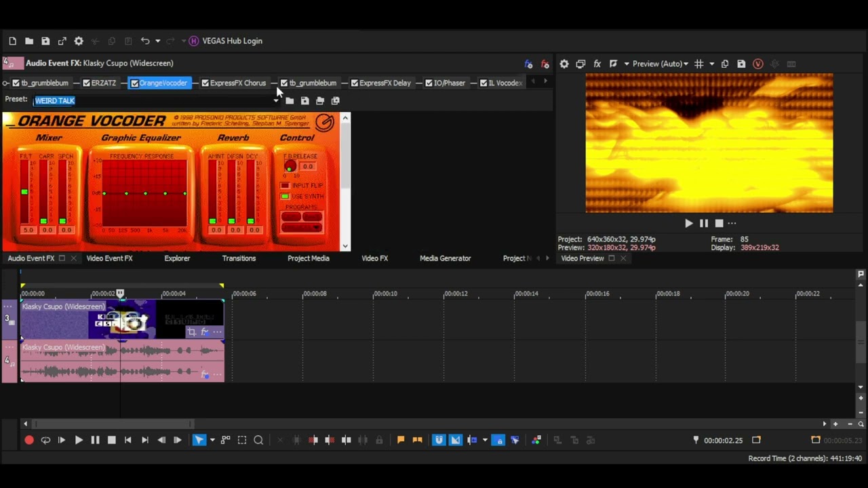Open Video Preview properties gear icon
The width and height of the screenshot is (868, 488).
click(564, 64)
